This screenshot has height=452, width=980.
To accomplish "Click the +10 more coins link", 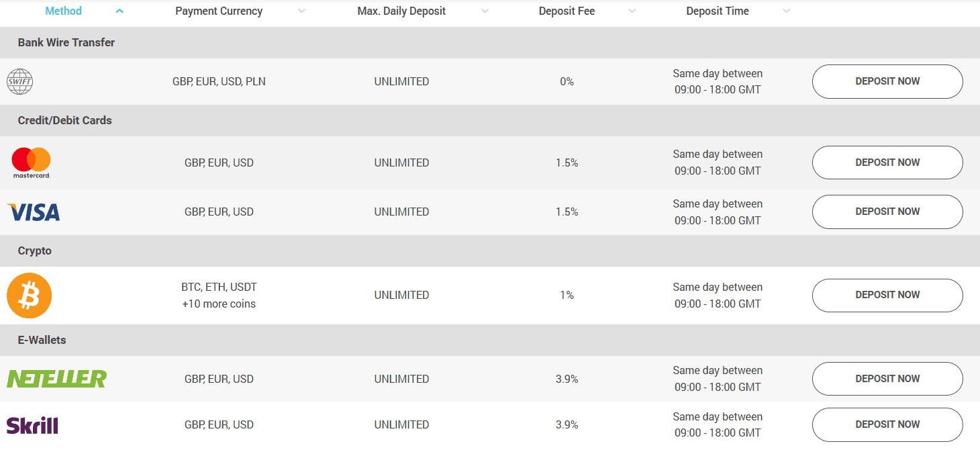I will [x=218, y=304].
